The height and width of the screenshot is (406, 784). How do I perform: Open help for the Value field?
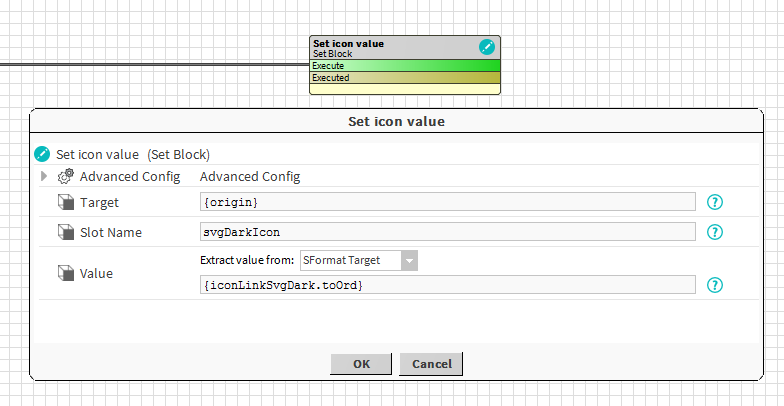point(715,285)
